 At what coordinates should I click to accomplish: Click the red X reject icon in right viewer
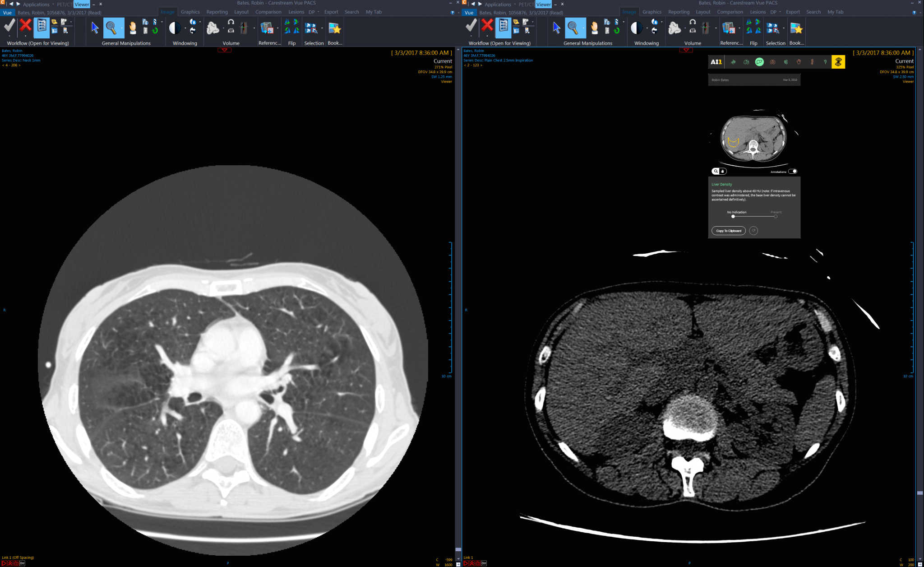point(487,26)
